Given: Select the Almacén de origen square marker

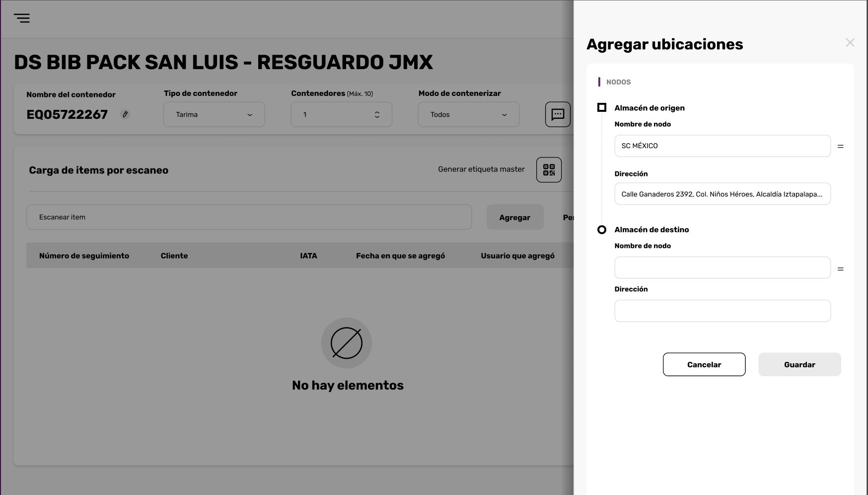Looking at the screenshot, I should point(602,107).
